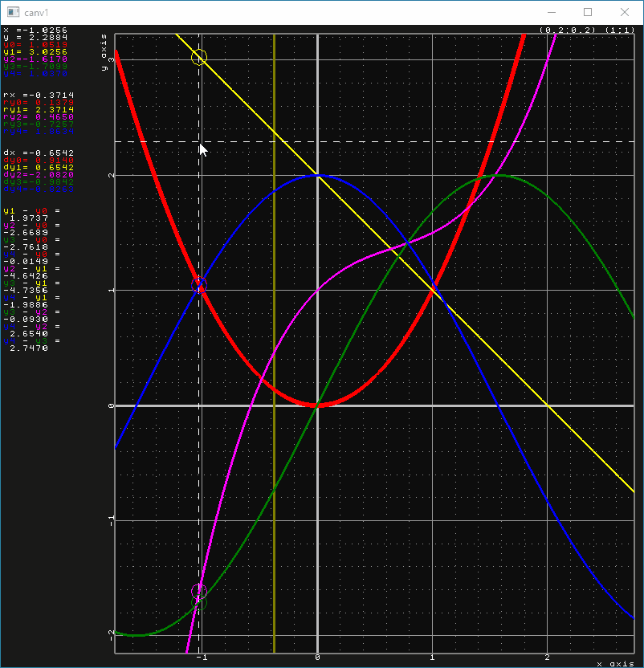Click the magenta 'dy2=-2.0820' value
Viewport: 644px width, 668px height.
(x=39, y=175)
